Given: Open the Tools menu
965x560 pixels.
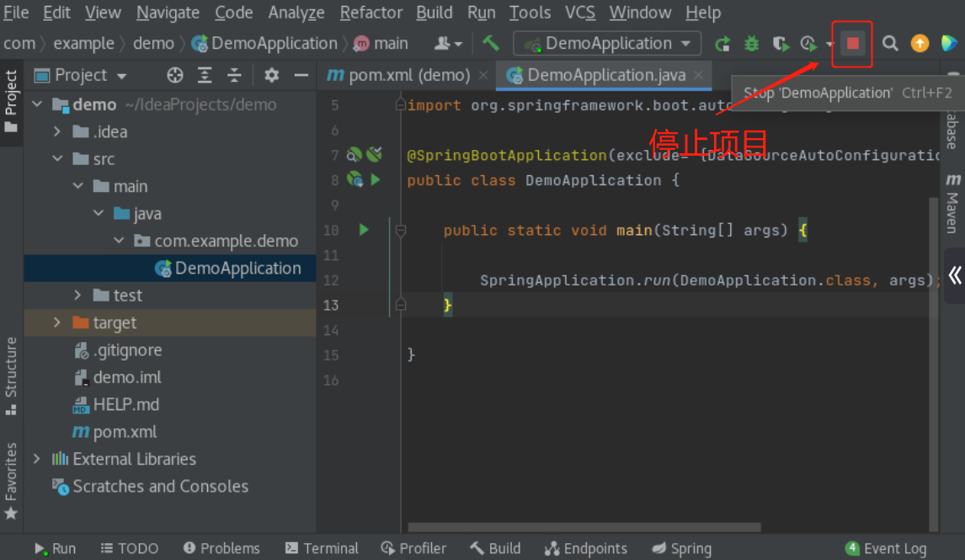Looking at the screenshot, I should click(x=530, y=13).
